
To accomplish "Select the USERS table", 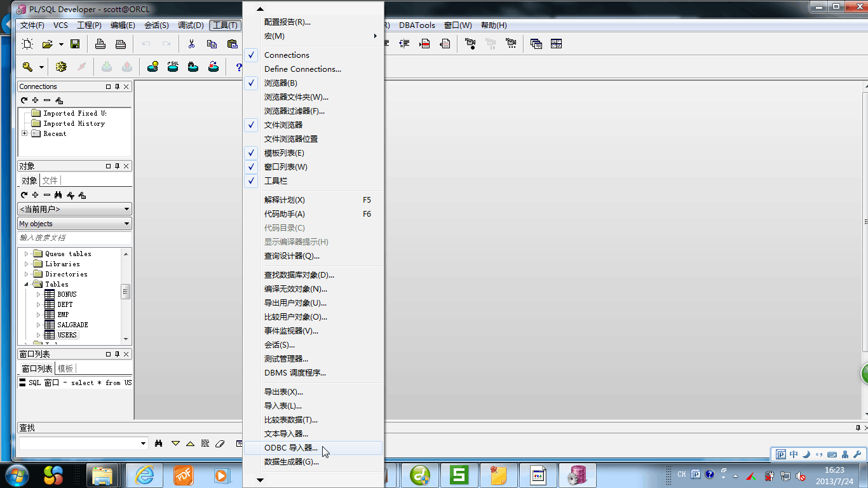I will coord(67,335).
